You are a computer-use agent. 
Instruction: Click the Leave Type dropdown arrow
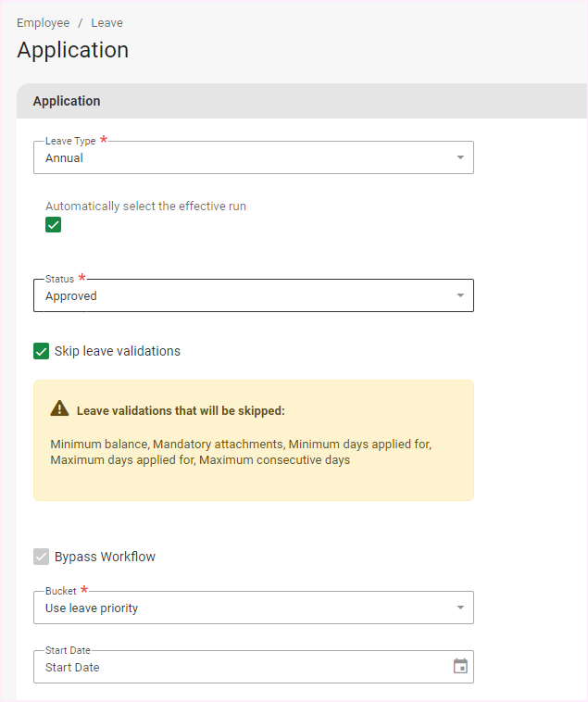click(x=460, y=158)
